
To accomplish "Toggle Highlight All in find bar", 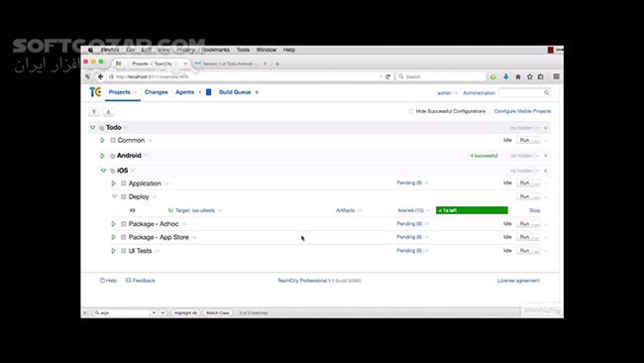I will (x=185, y=312).
